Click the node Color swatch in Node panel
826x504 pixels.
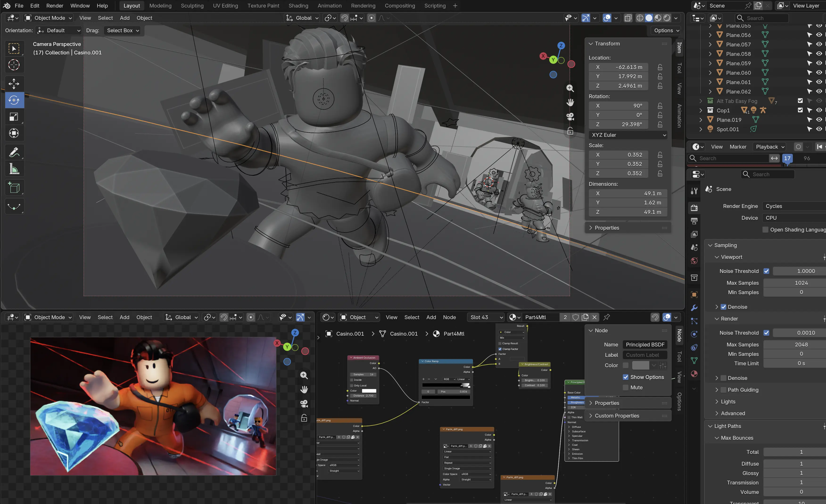click(x=640, y=365)
